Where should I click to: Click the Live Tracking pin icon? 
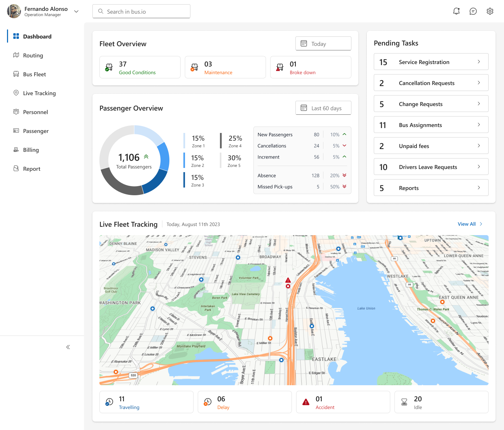click(16, 93)
